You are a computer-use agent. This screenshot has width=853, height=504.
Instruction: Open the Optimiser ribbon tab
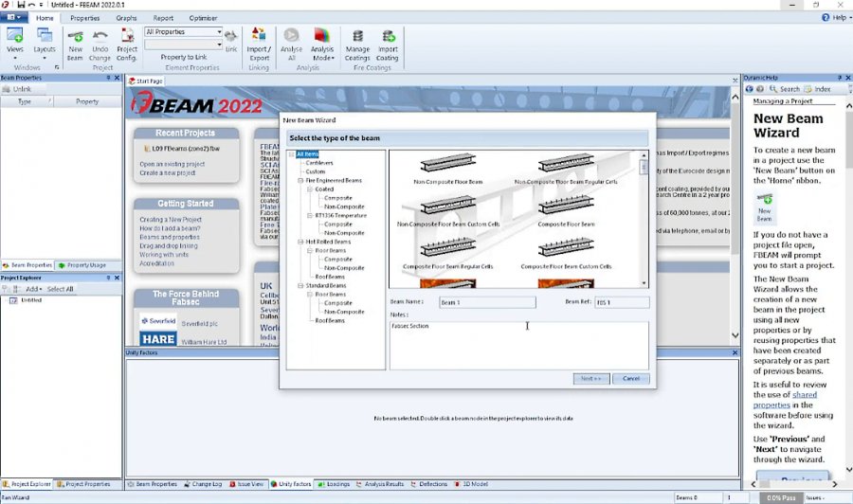[203, 18]
